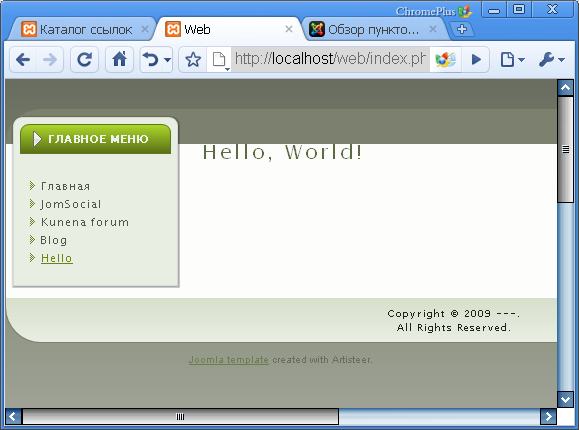Open the Главная menu link

65,186
